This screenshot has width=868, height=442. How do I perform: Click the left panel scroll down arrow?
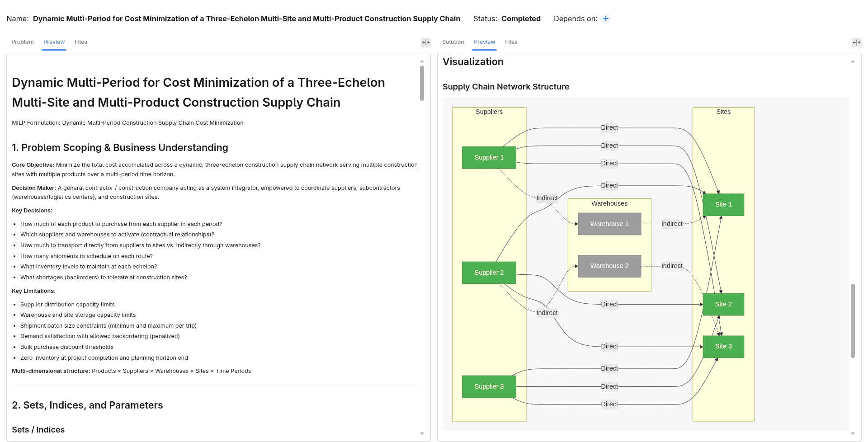click(x=422, y=433)
